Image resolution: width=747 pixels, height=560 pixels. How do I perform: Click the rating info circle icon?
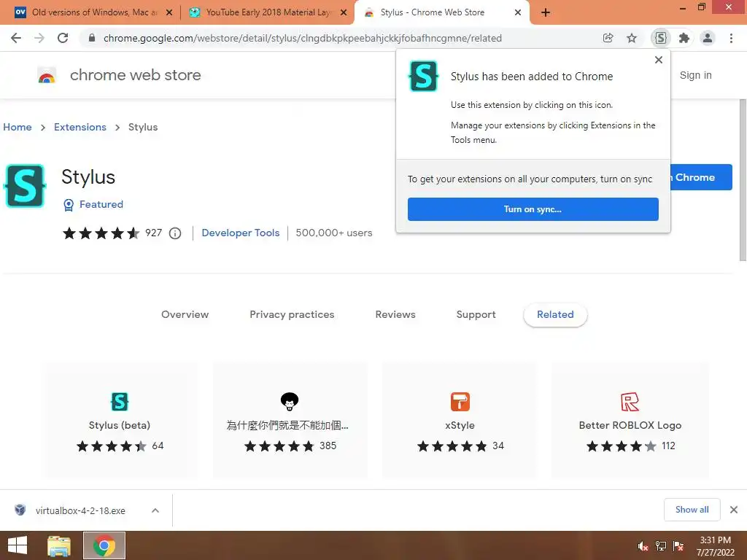click(x=175, y=233)
